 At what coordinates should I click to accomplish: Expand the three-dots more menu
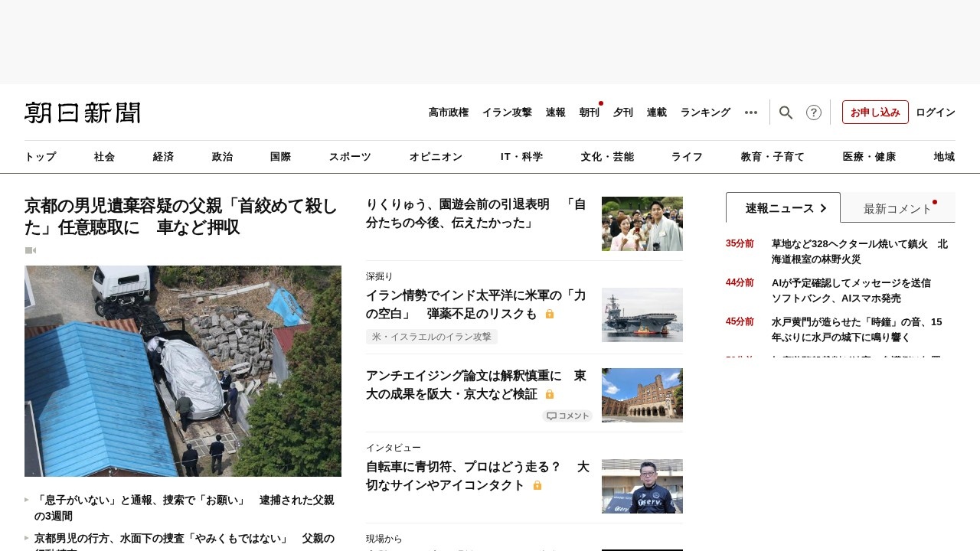click(x=751, y=112)
